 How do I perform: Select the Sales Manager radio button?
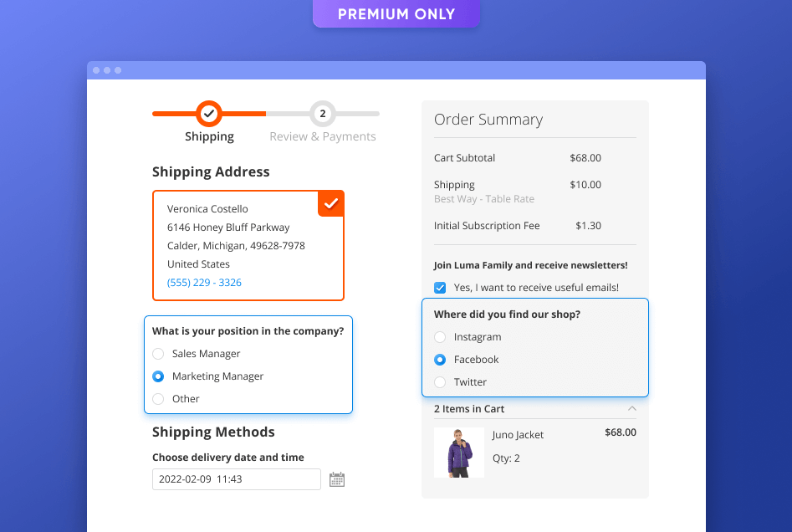tap(158, 354)
